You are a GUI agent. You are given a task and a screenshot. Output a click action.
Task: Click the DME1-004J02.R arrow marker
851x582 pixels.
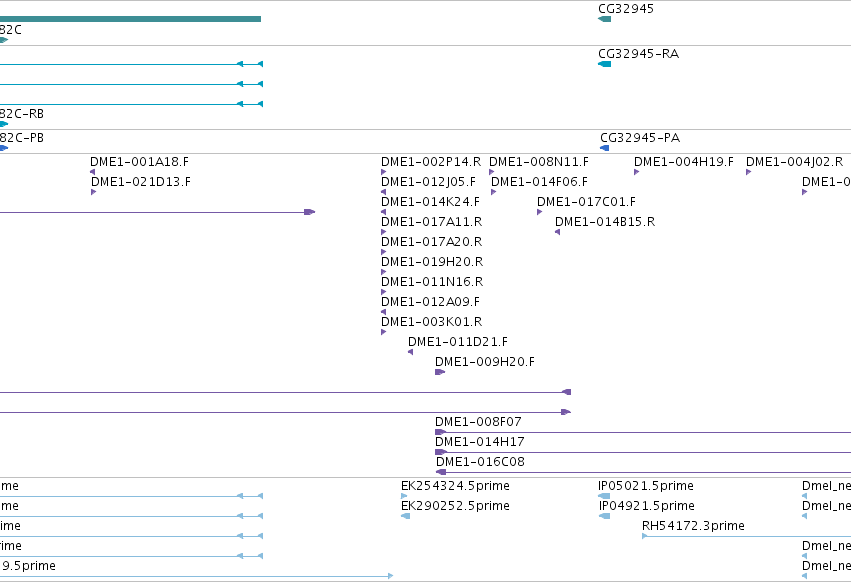(x=748, y=172)
